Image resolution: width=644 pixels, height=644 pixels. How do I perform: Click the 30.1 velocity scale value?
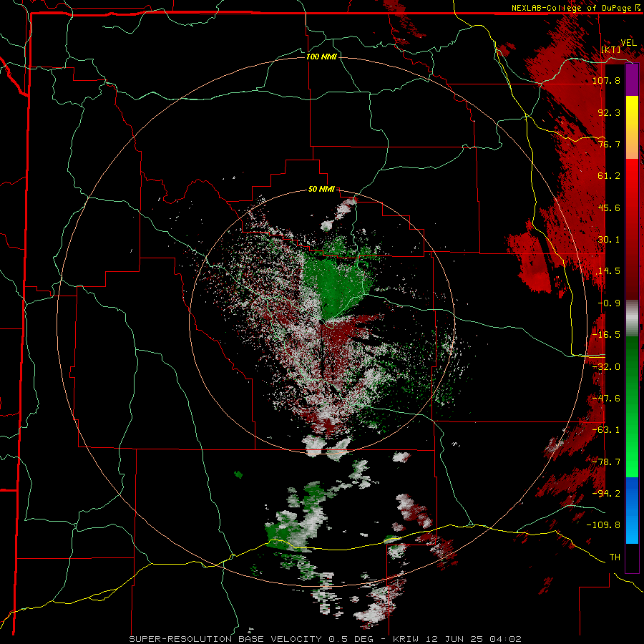(x=609, y=239)
